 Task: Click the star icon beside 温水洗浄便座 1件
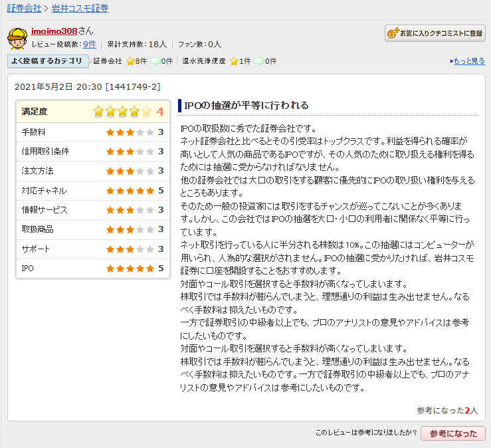[235, 61]
